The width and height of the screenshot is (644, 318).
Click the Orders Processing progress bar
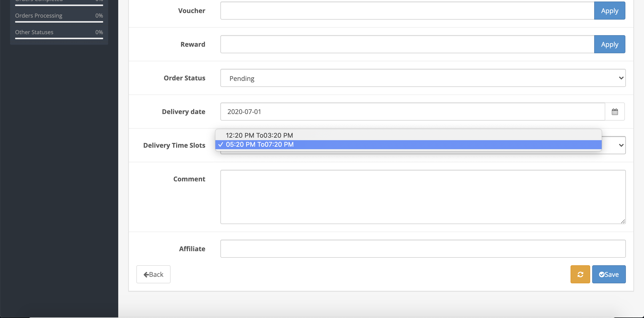(x=59, y=22)
